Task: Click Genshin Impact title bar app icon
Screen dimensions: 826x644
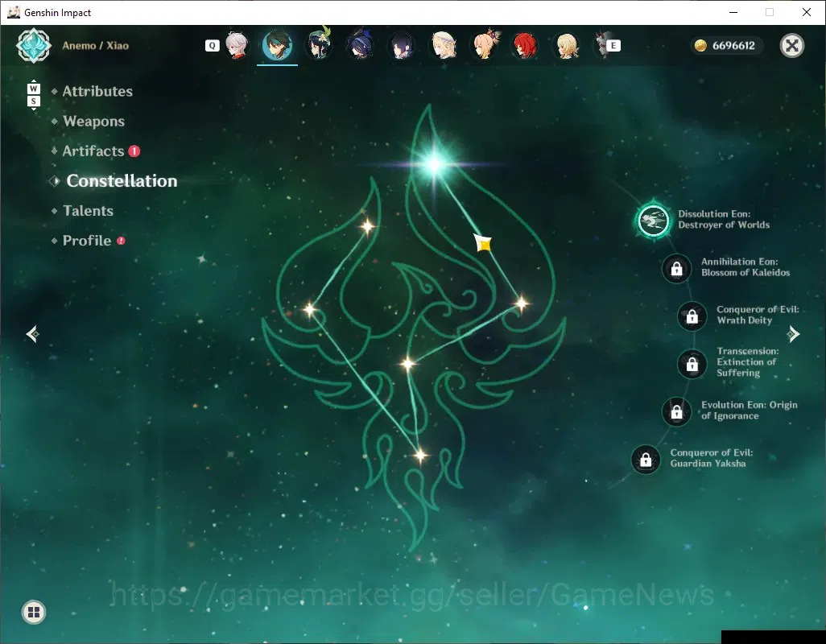Action: pyautogui.click(x=13, y=12)
